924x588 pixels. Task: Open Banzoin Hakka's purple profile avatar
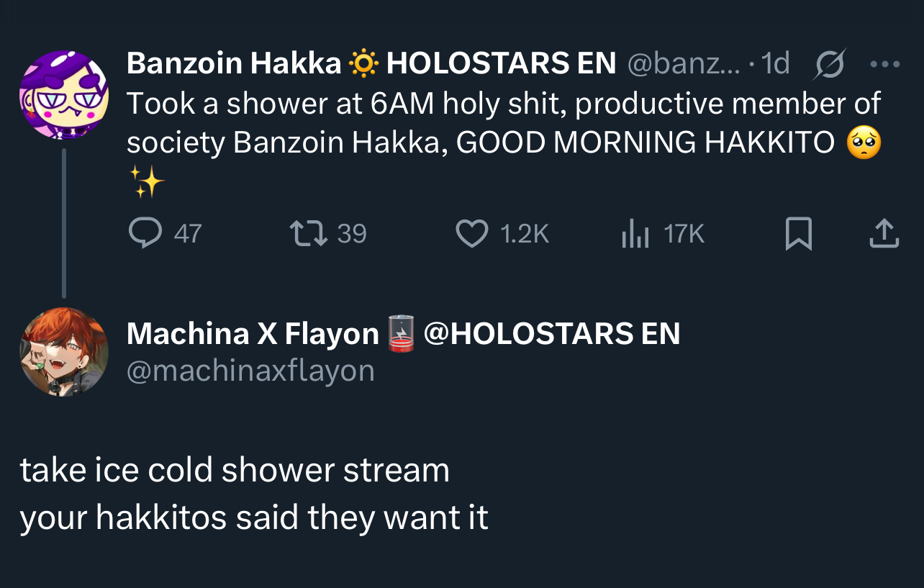(x=63, y=94)
